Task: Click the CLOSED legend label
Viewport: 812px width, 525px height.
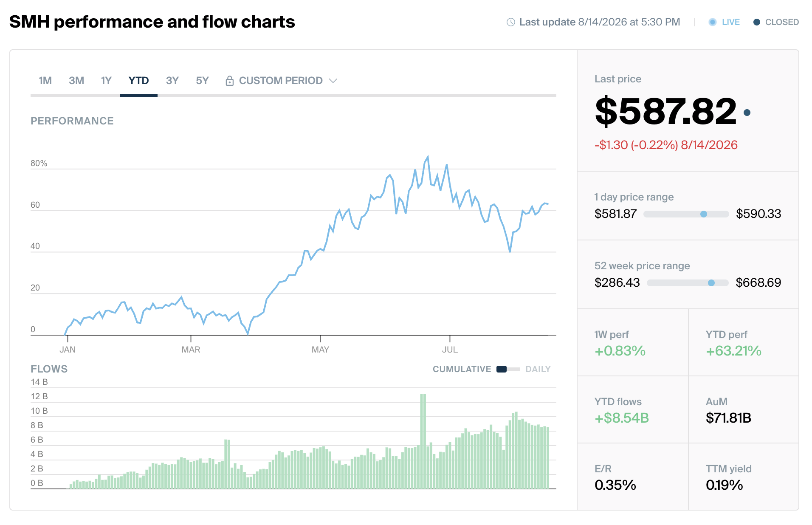Action: [x=782, y=22]
